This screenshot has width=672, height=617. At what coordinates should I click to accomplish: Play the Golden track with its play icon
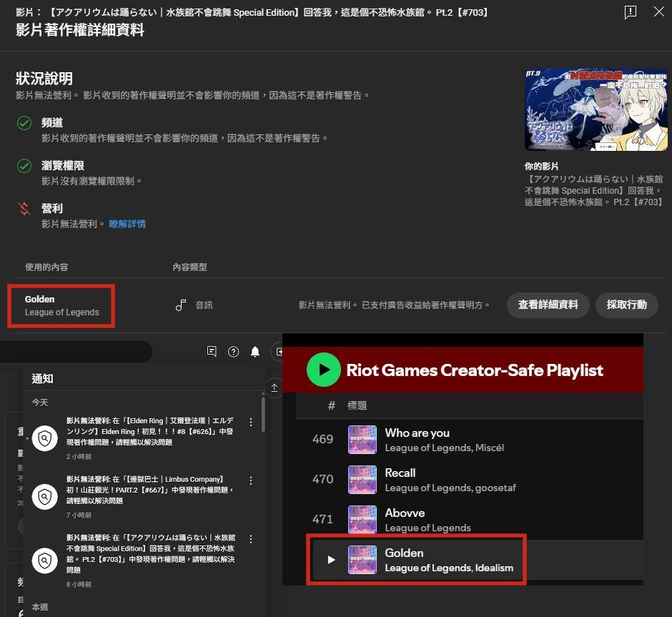point(331,560)
